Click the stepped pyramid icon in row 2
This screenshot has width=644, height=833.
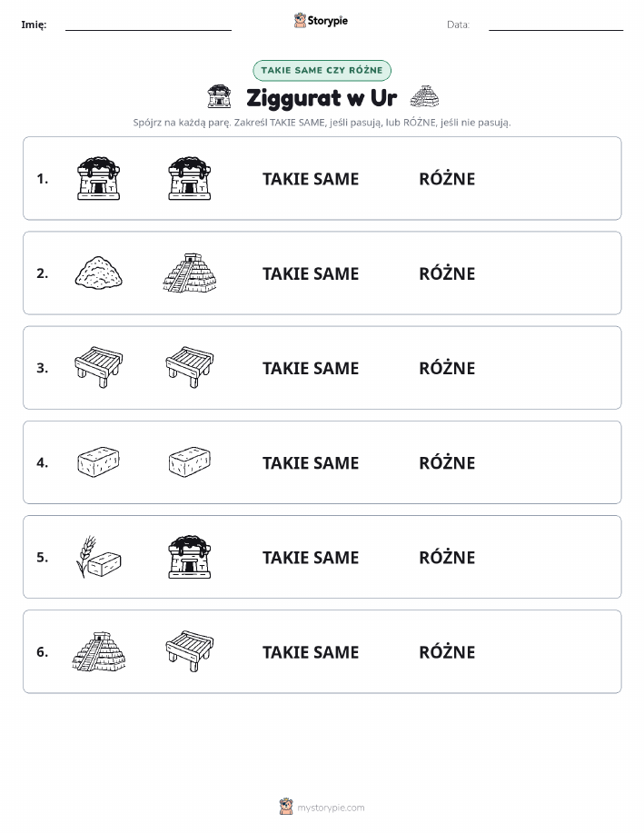coord(190,273)
